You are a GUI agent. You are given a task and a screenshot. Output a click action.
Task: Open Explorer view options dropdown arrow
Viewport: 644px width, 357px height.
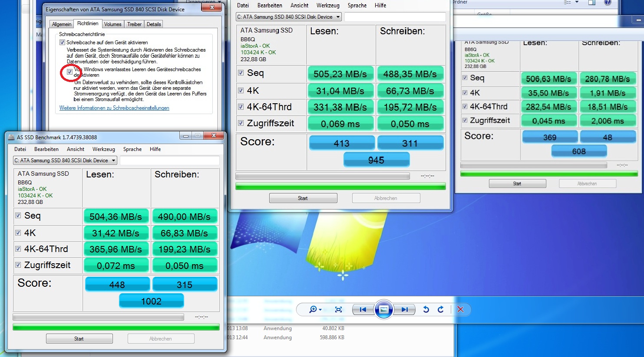tap(577, 2)
